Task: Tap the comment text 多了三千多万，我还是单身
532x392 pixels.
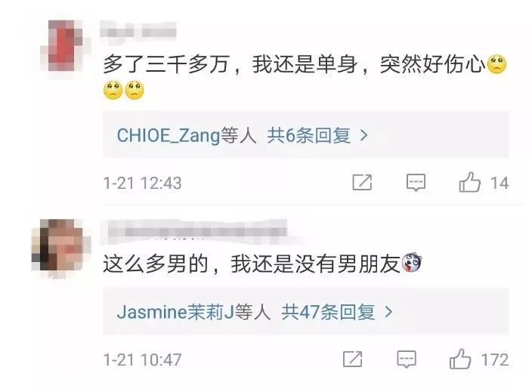Action: click(230, 64)
